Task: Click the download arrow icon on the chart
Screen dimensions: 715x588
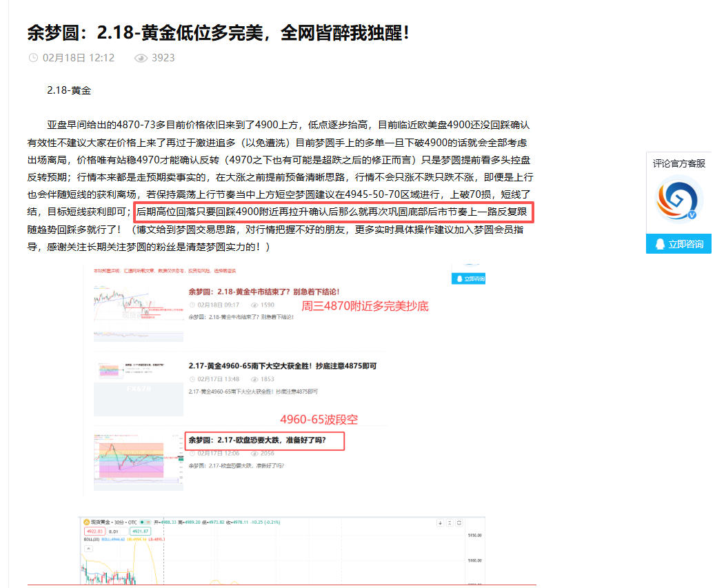Action: (x=440, y=523)
